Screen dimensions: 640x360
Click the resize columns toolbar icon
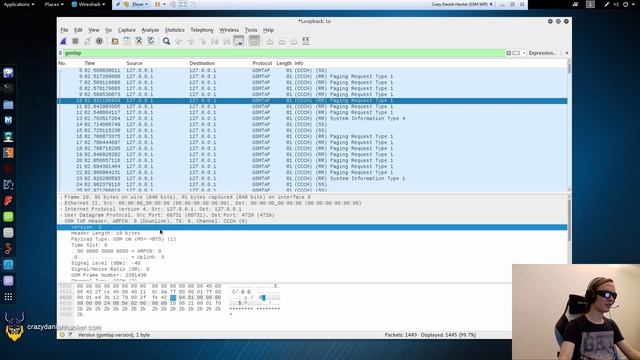(x=306, y=41)
